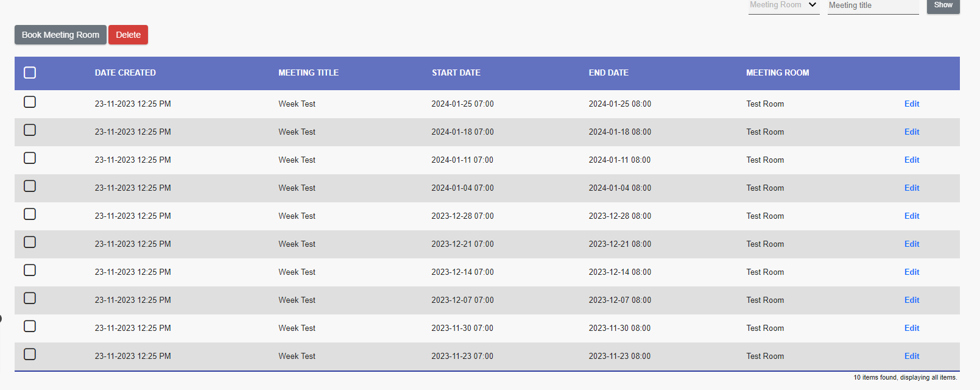This screenshot has height=390, width=980.
Task: Click the red Delete button
Action: click(128, 35)
